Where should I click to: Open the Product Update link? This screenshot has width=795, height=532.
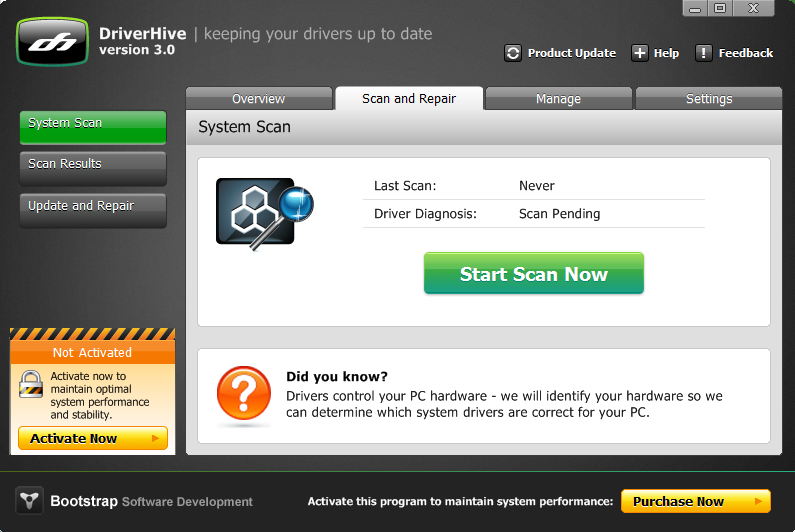[x=571, y=53]
